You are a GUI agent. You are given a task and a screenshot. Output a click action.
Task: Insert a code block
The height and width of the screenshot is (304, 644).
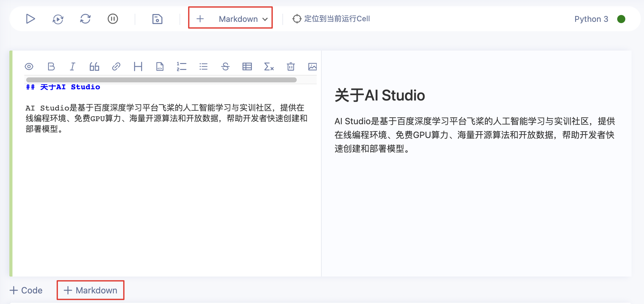[x=160, y=66]
